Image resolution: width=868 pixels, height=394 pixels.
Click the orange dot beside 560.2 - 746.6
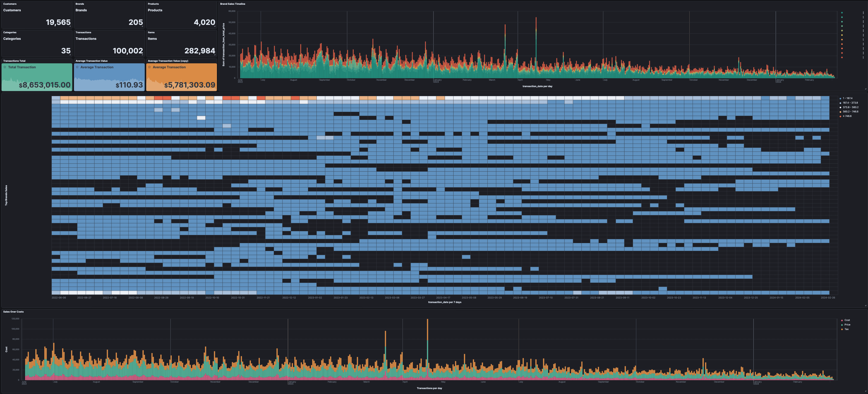tap(840, 112)
